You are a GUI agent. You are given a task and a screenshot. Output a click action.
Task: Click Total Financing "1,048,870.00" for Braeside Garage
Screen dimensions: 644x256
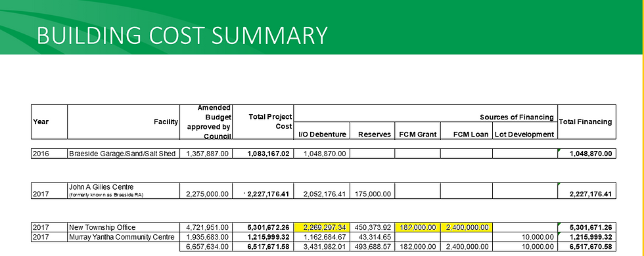point(591,154)
